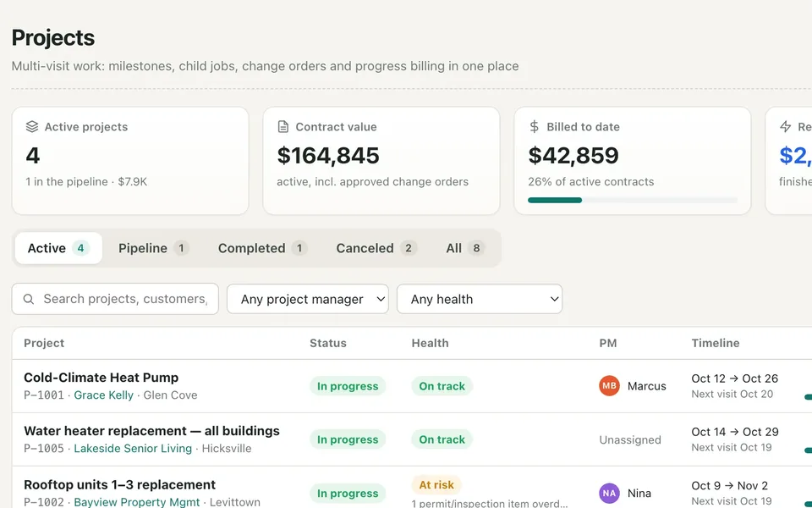Image resolution: width=812 pixels, height=508 pixels.
Task: Show the Canceled projects tab
Action: [x=376, y=248]
